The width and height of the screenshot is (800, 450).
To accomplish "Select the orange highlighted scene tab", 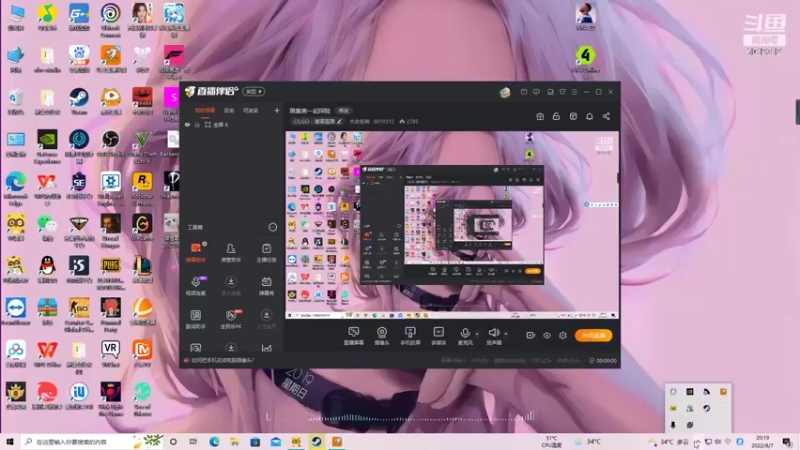I will (205, 110).
